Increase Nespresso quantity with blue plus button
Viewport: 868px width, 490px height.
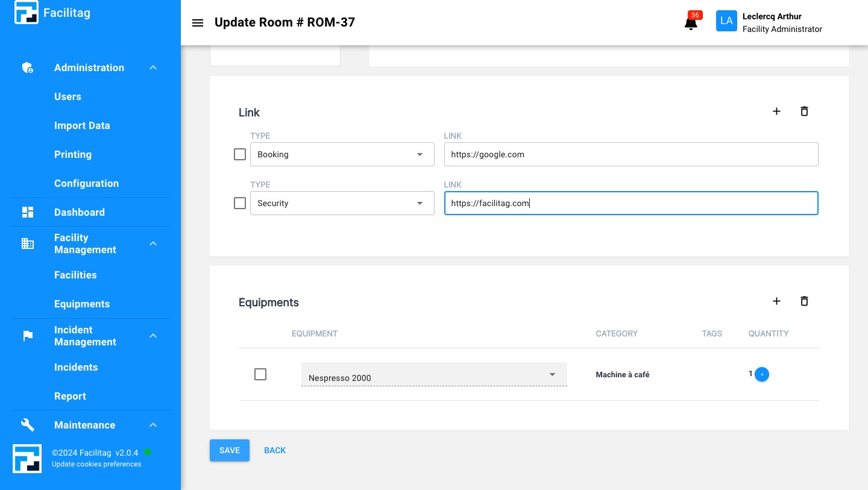click(x=762, y=374)
